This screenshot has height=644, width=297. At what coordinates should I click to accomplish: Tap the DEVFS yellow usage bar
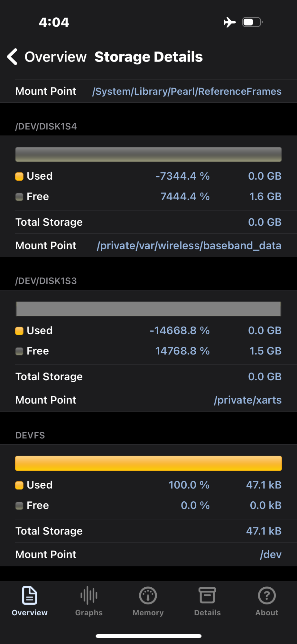point(148,463)
